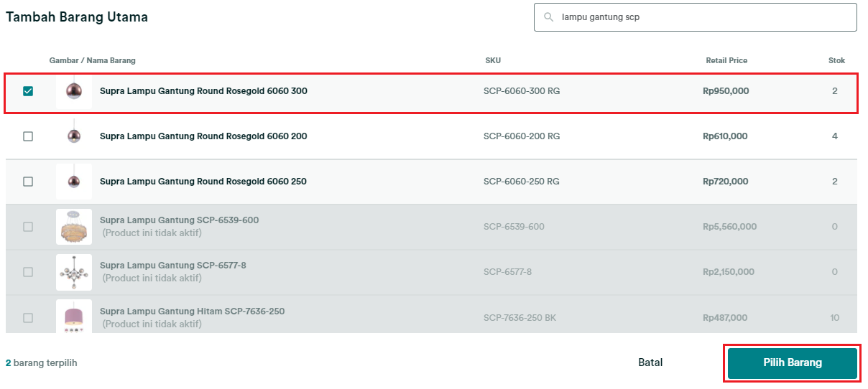Open thumbnail of Rosegold 6060 250 lamp
The height and width of the screenshot is (389, 868).
coord(74,182)
